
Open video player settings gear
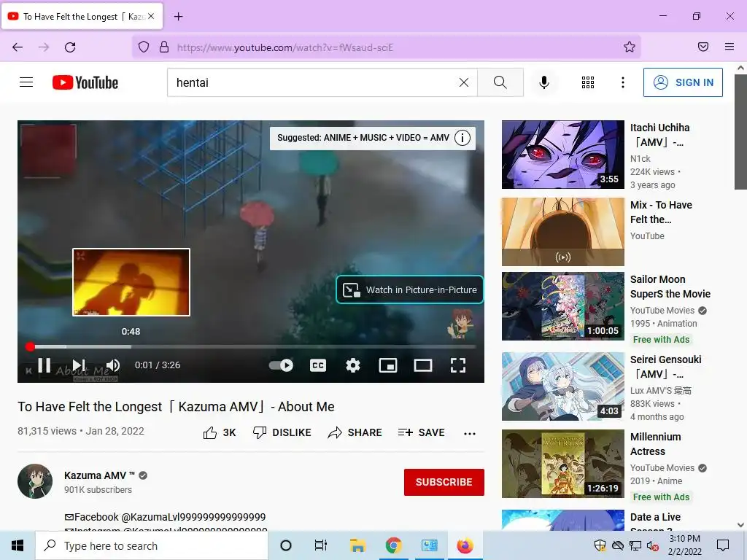352,365
